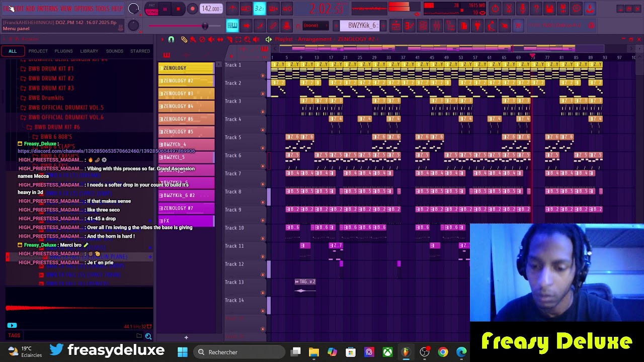Mute Track 5 in the playlist
This screenshot has width=644, height=362.
click(x=263, y=148)
